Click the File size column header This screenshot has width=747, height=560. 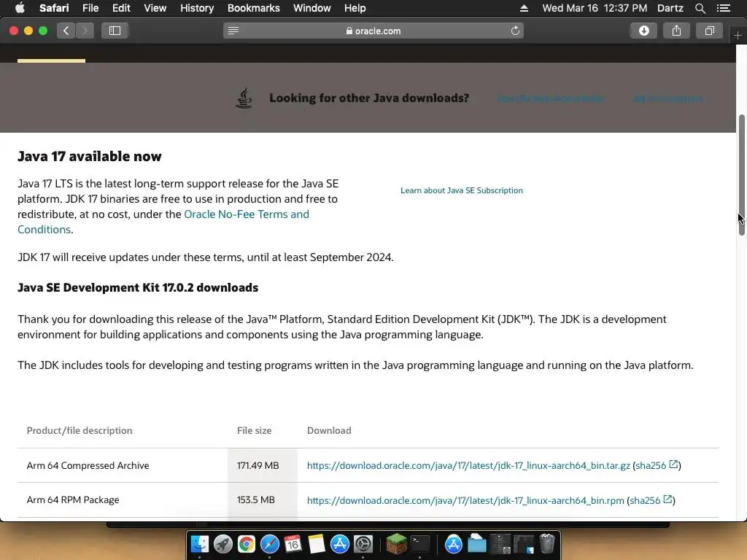pyautogui.click(x=254, y=430)
